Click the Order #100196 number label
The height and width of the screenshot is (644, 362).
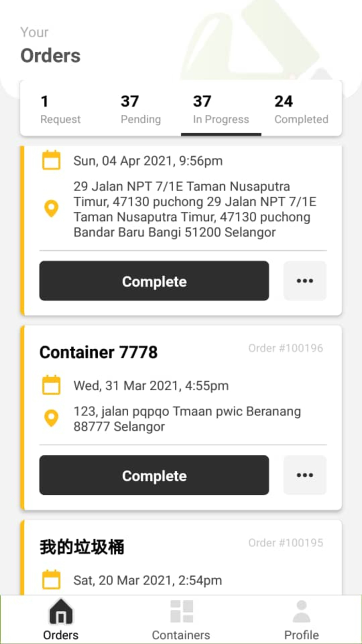click(285, 348)
